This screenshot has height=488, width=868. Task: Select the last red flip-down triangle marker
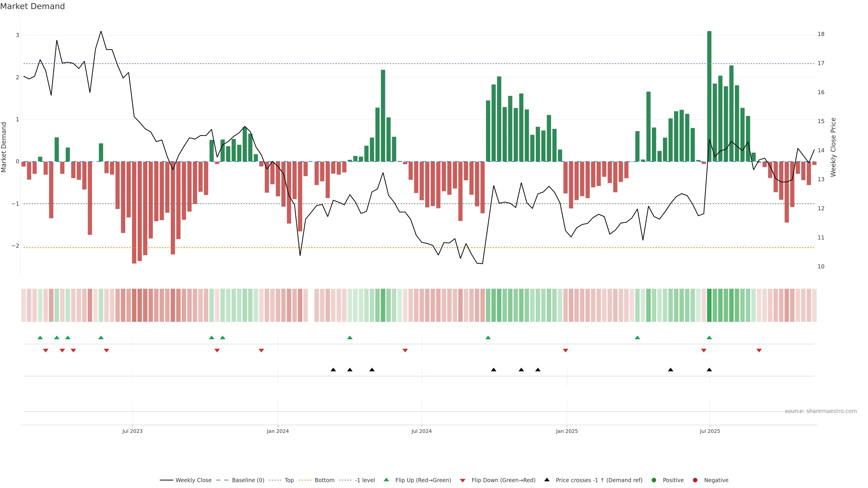pyautogui.click(x=759, y=351)
